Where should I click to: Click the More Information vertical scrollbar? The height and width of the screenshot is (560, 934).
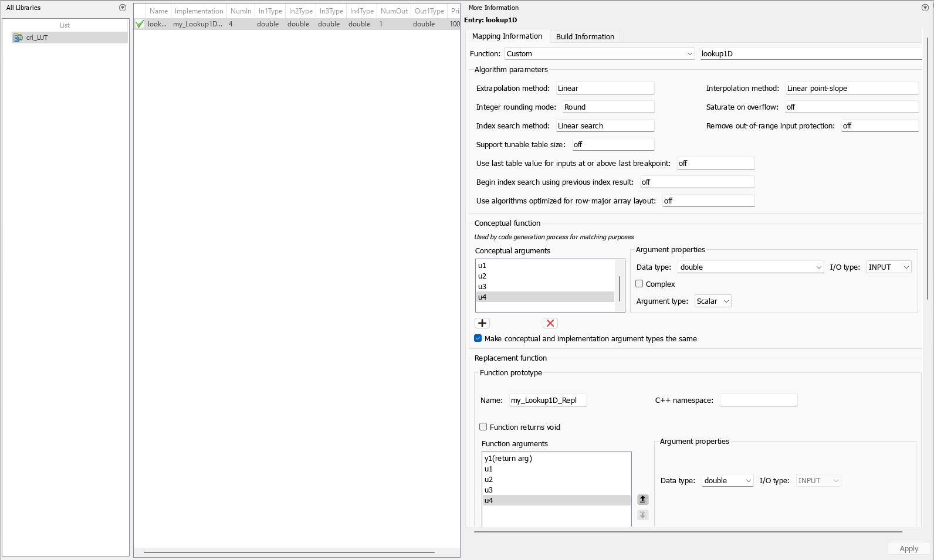928,168
